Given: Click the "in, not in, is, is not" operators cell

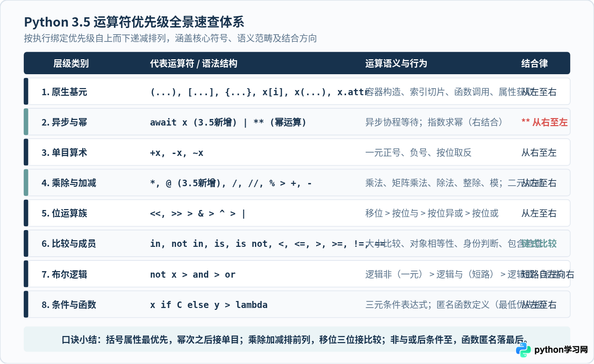Looking at the screenshot, I should coord(268,244).
